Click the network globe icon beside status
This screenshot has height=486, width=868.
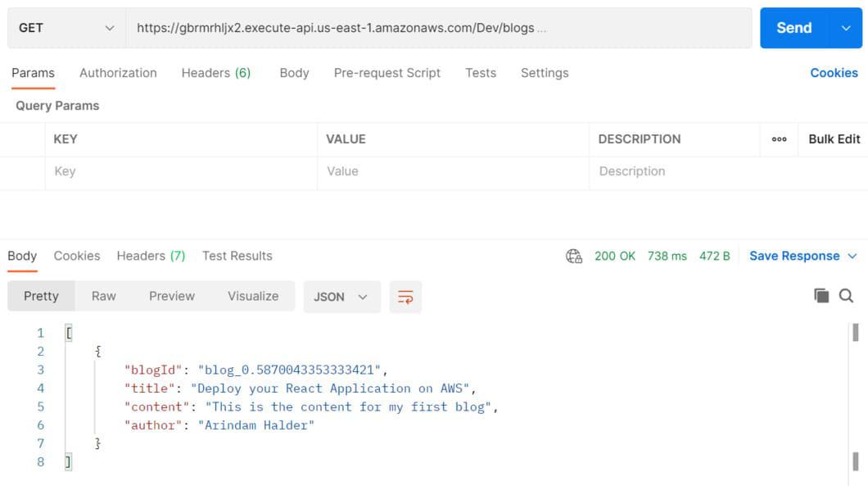point(574,257)
